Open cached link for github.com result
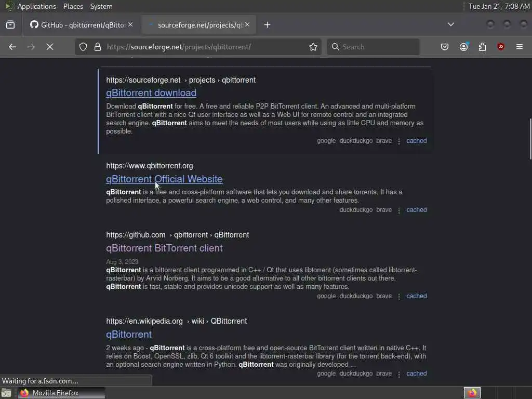The image size is (532, 399). [416, 296]
